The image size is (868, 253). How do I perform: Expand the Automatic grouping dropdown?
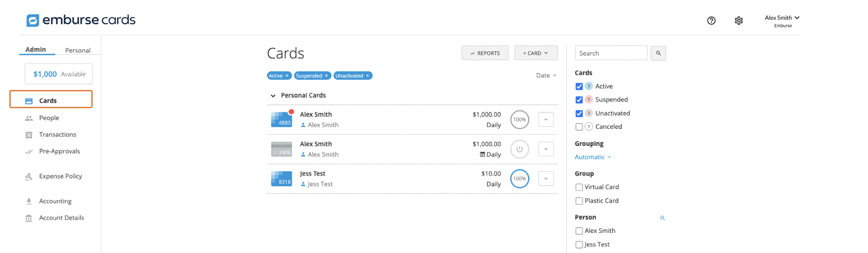pos(593,157)
